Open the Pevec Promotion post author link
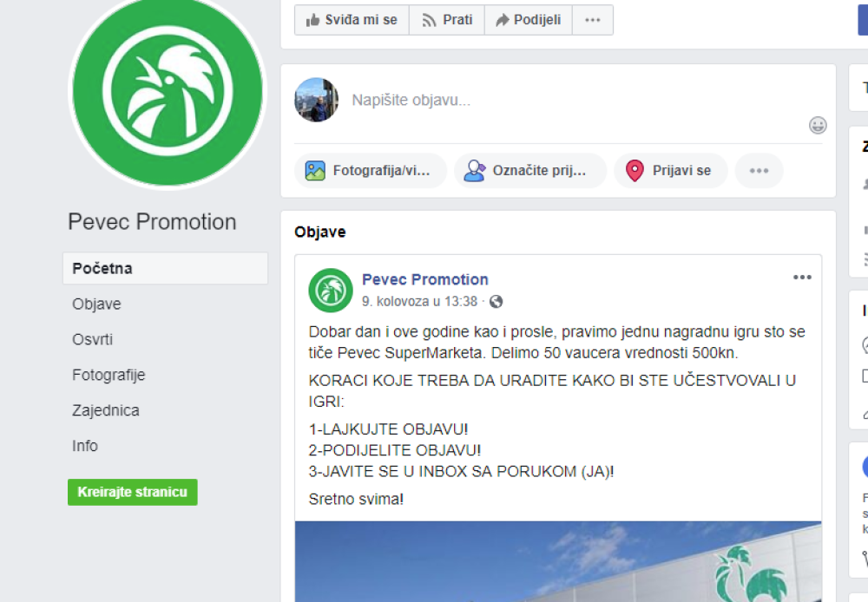Screen dimensions: 868x602 click(x=425, y=279)
